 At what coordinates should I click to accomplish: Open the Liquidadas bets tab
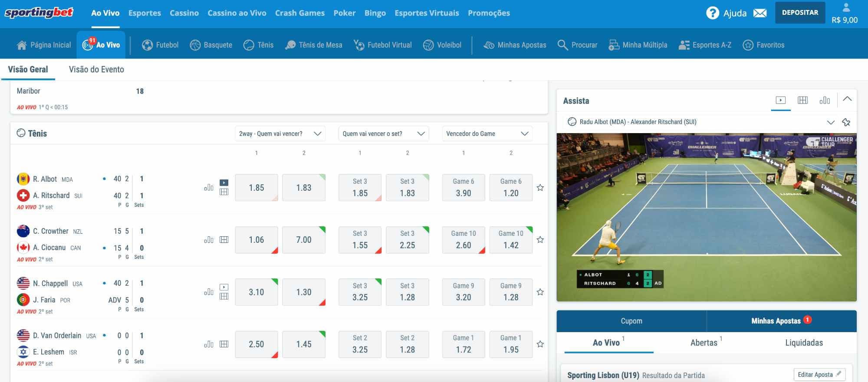point(804,343)
